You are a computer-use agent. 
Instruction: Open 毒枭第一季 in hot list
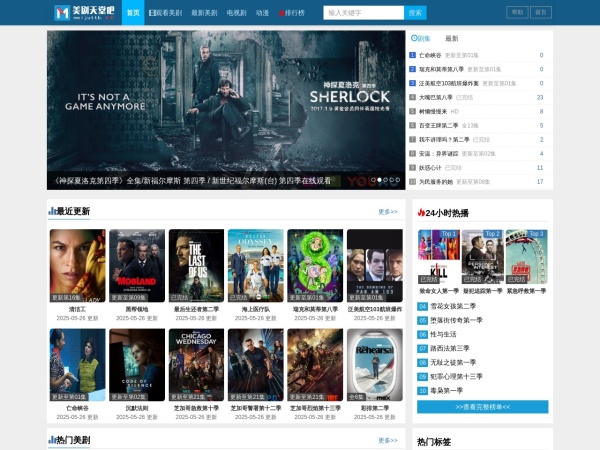447,391
